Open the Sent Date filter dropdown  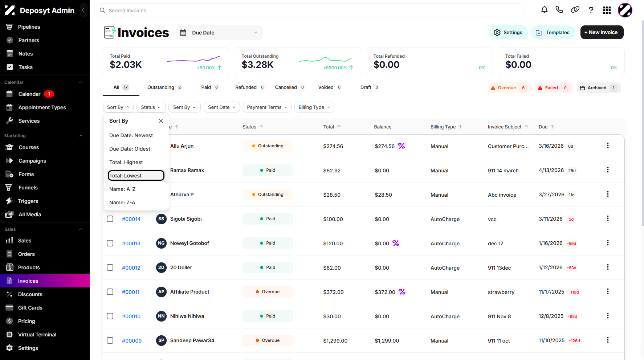point(222,107)
